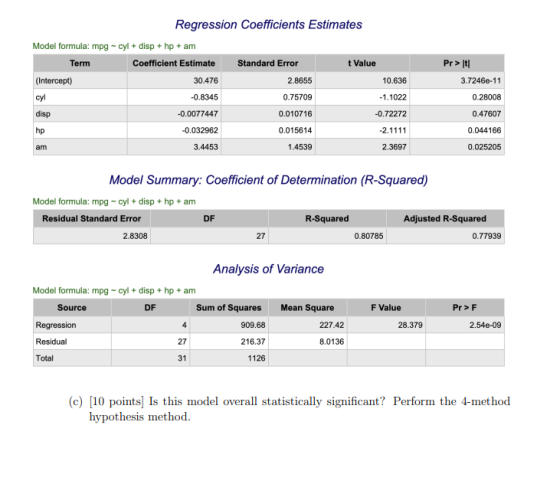560x484 pixels.
Task: Click the Model Summary R-Squared heading
Action: pyautogui.click(x=268, y=180)
